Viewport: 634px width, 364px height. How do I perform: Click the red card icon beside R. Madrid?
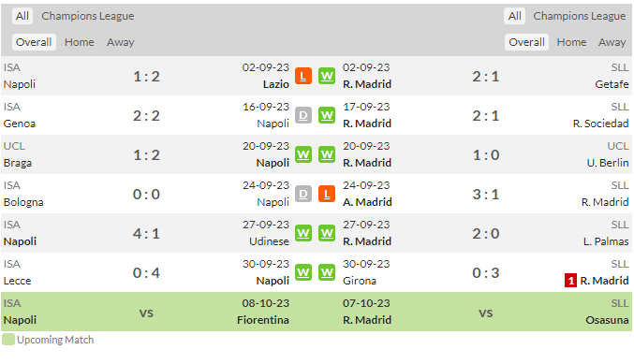570,281
